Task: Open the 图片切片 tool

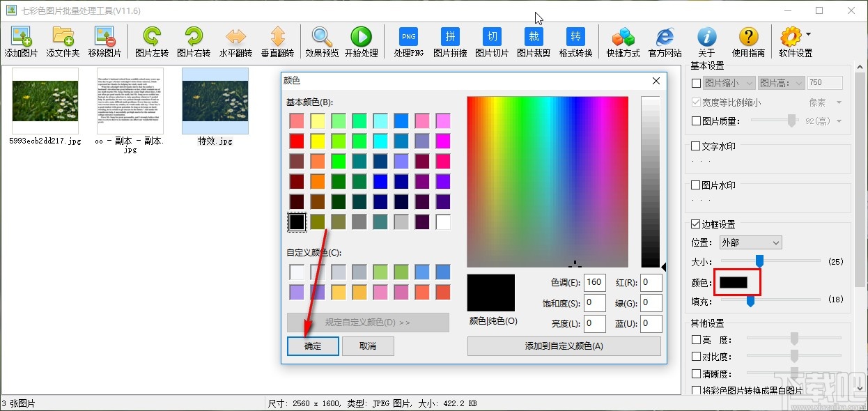Action: pyautogui.click(x=493, y=42)
